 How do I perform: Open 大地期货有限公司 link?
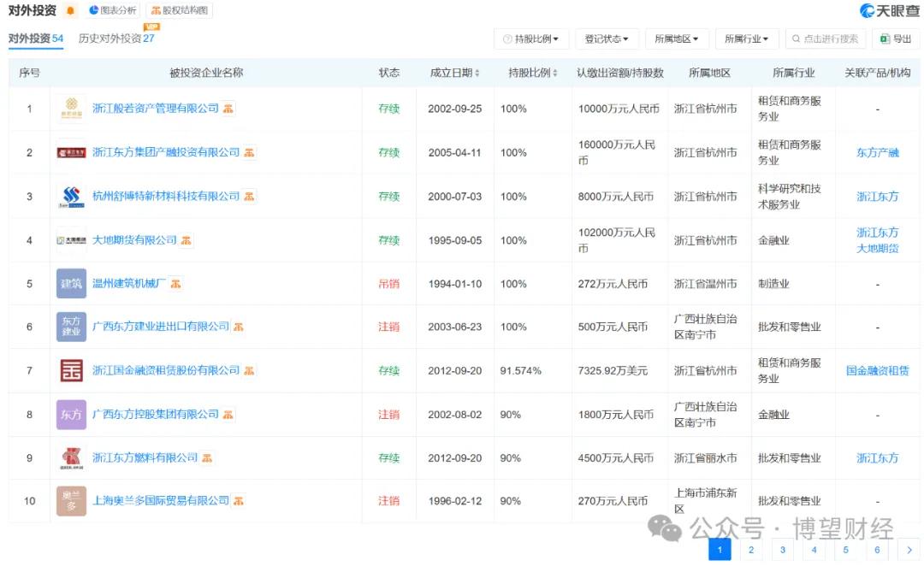point(134,240)
